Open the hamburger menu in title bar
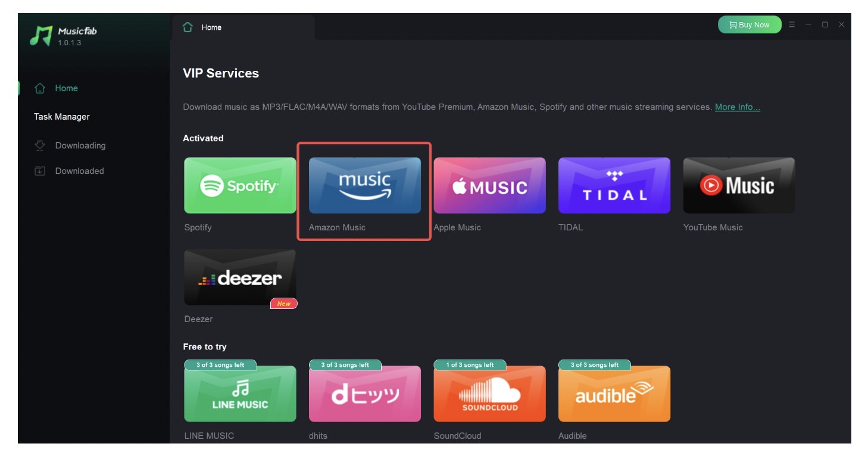The width and height of the screenshot is (868, 456). click(792, 24)
